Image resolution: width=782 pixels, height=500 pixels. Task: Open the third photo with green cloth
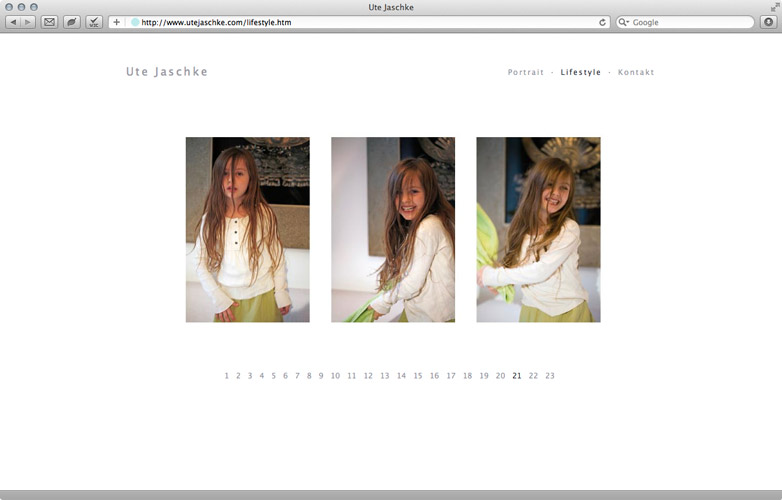click(539, 230)
